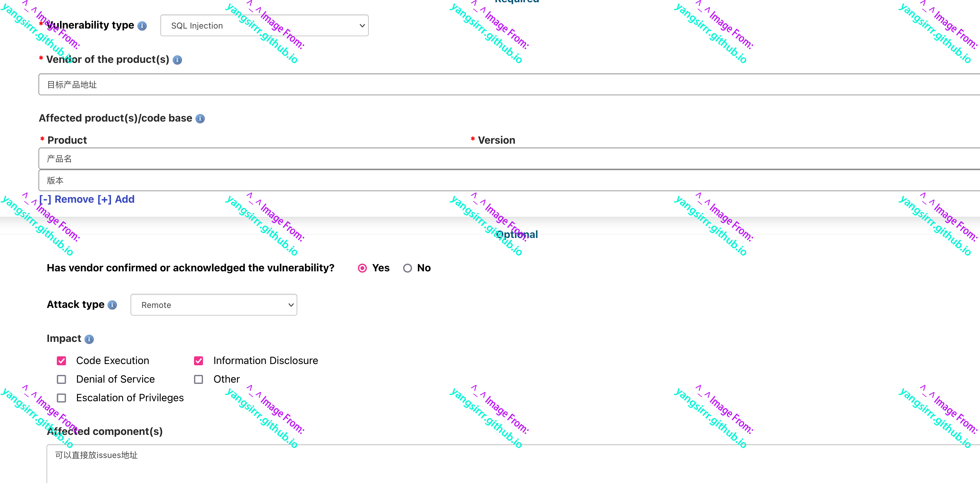The width and height of the screenshot is (980, 483).
Task: Click the [+] Add link
Action: [116, 199]
